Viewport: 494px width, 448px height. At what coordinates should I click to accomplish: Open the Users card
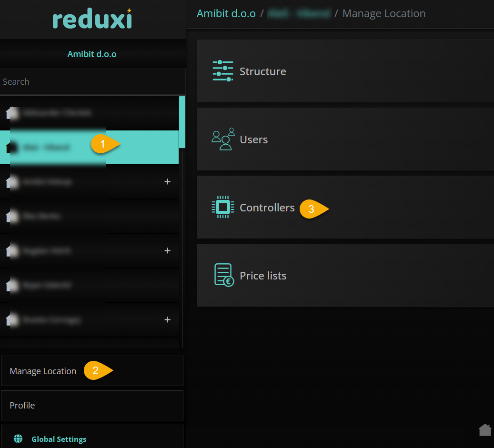tap(345, 139)
